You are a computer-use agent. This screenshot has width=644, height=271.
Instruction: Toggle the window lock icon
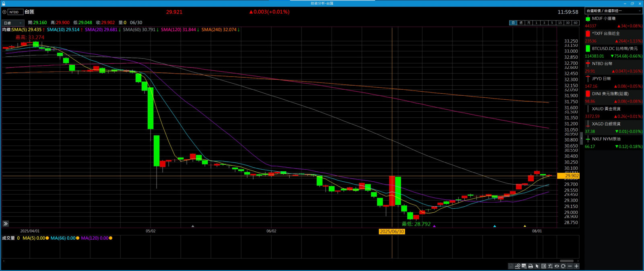click(3, 3)
